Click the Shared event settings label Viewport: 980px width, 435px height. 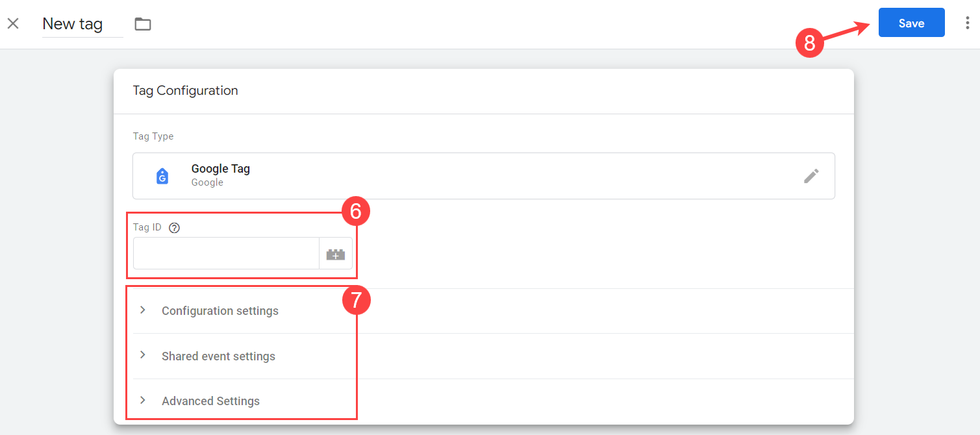(x=218, y=356)
